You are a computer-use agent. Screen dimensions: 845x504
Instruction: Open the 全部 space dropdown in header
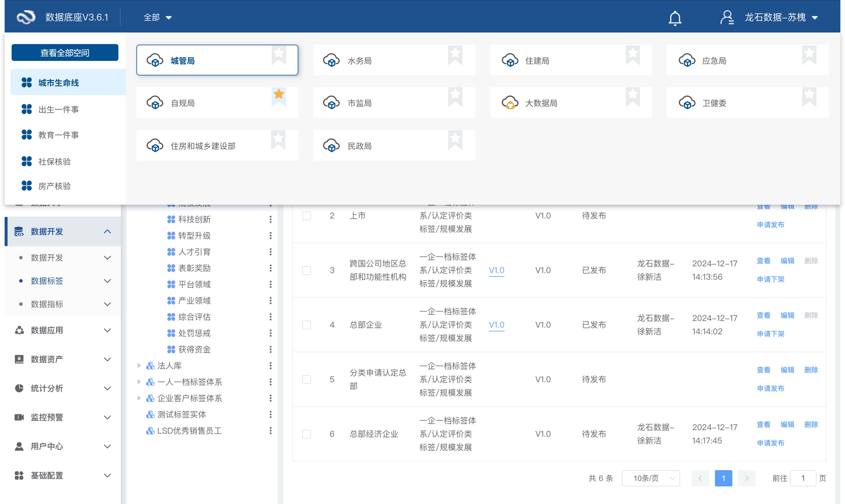coord(157,17)
